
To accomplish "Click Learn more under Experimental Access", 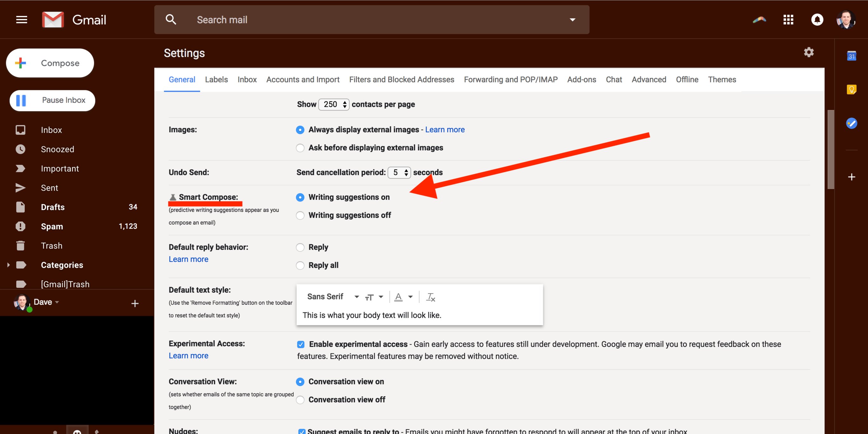I will click(188, 356).
